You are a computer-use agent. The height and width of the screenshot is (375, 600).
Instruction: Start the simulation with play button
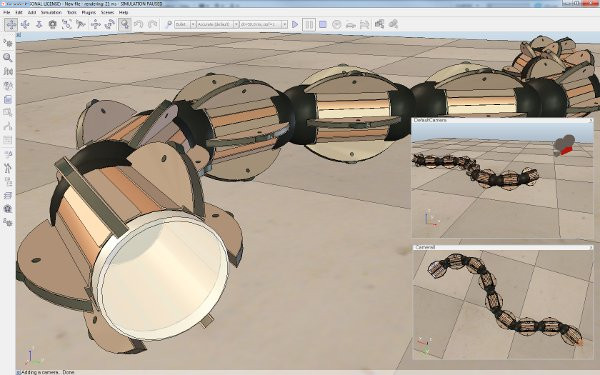click(295, 24)
